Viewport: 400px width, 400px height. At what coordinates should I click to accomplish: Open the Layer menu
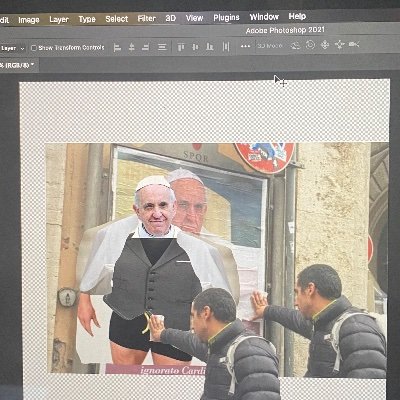point(59,20)
